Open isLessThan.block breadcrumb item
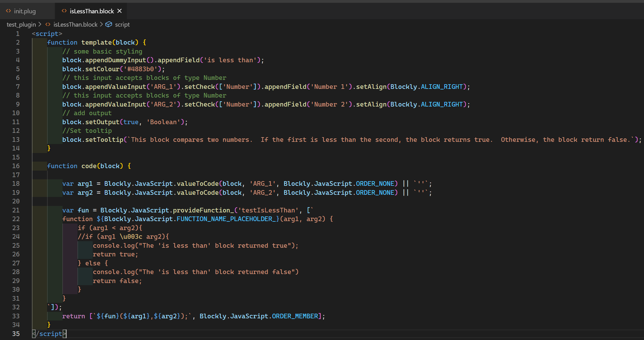 75,24
